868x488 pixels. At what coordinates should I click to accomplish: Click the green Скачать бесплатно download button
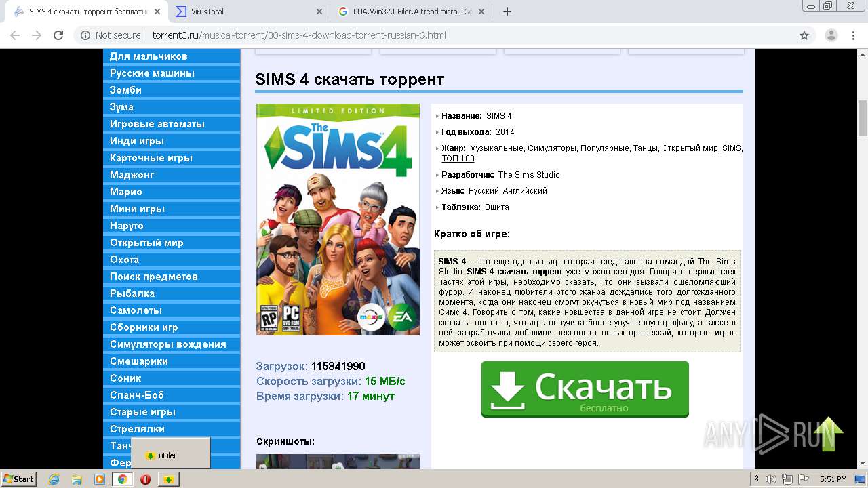[x=585, y=389]
